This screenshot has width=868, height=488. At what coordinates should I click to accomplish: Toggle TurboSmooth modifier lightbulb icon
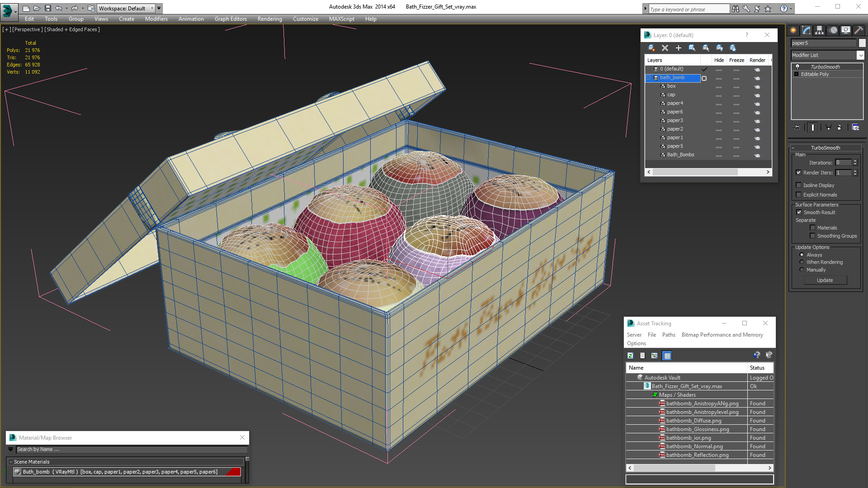tap(797, 67)
